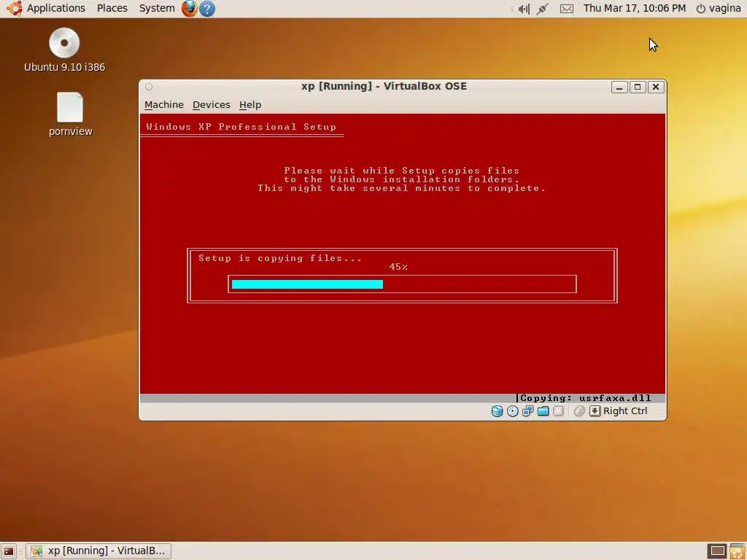The image size is (747, 560).
Task: Minimize the VirtualBox xp window
Action: click(619, 87)
